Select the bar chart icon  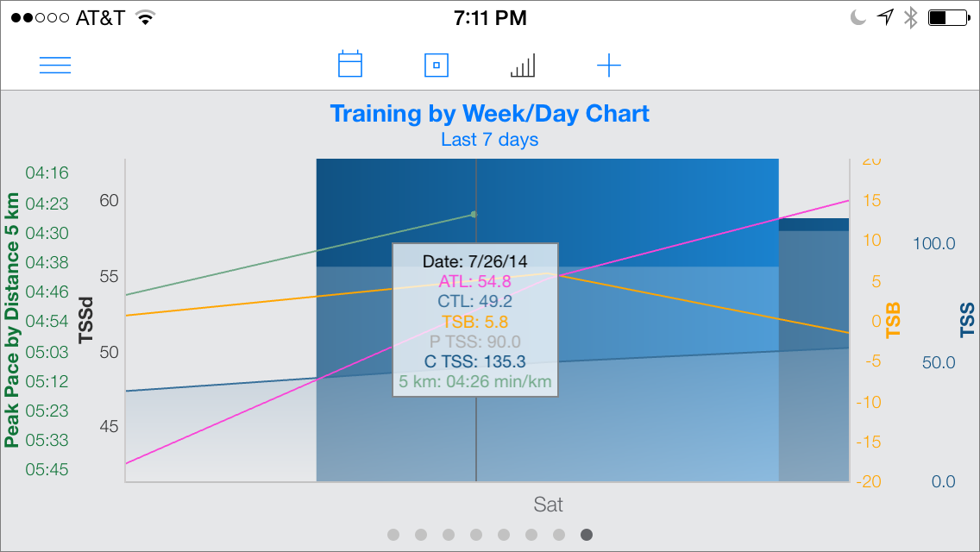point(523,65)
